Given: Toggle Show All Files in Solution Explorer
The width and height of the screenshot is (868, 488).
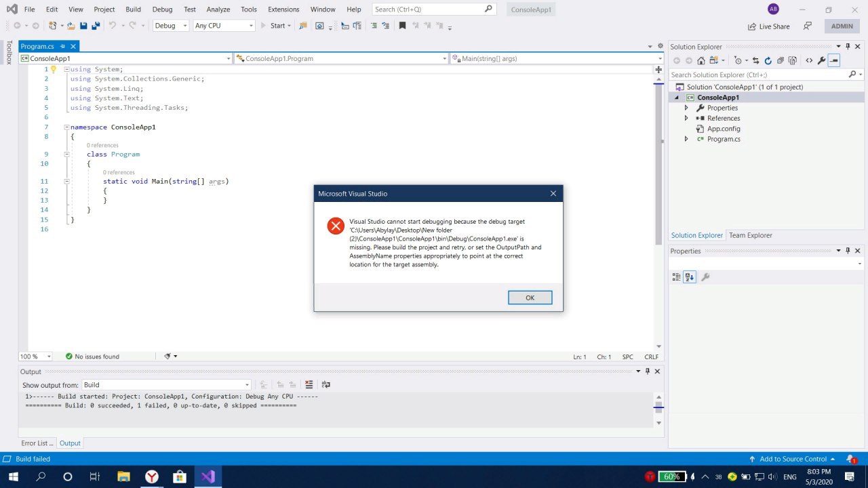Looking at the screenshot, I should coord(792,60).
